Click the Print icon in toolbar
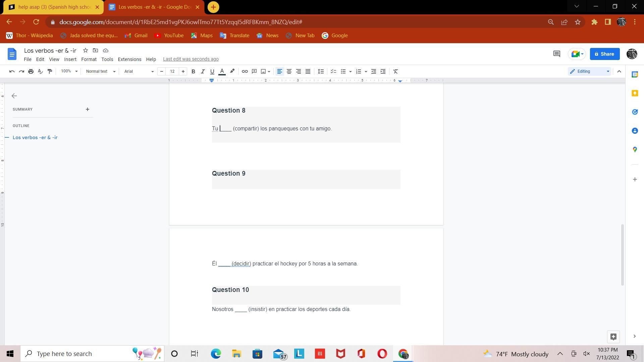The width and height of the screenshot is (644, 362). 31,71
